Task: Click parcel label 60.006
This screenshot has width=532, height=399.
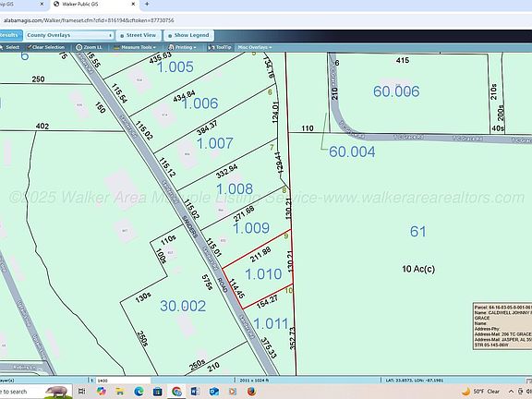Action: (396, 91)
